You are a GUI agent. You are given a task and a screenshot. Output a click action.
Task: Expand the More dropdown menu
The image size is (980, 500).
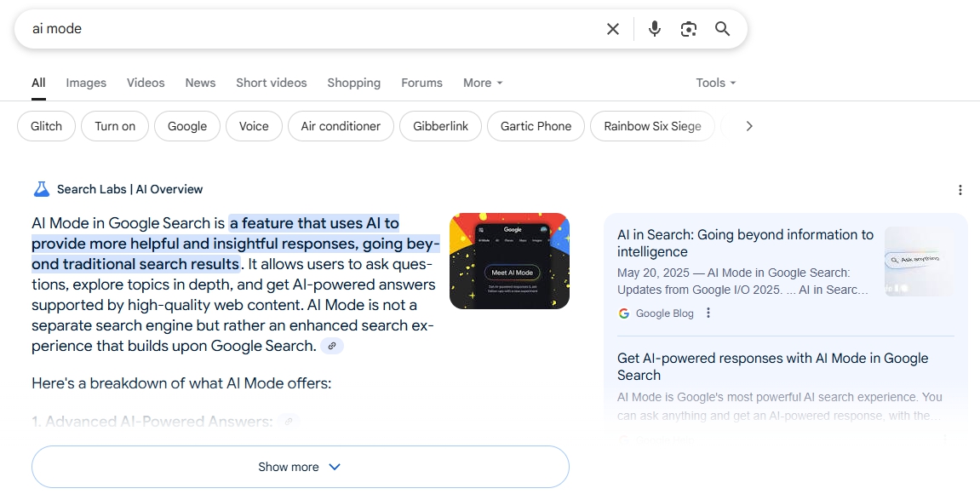point(483,83)
